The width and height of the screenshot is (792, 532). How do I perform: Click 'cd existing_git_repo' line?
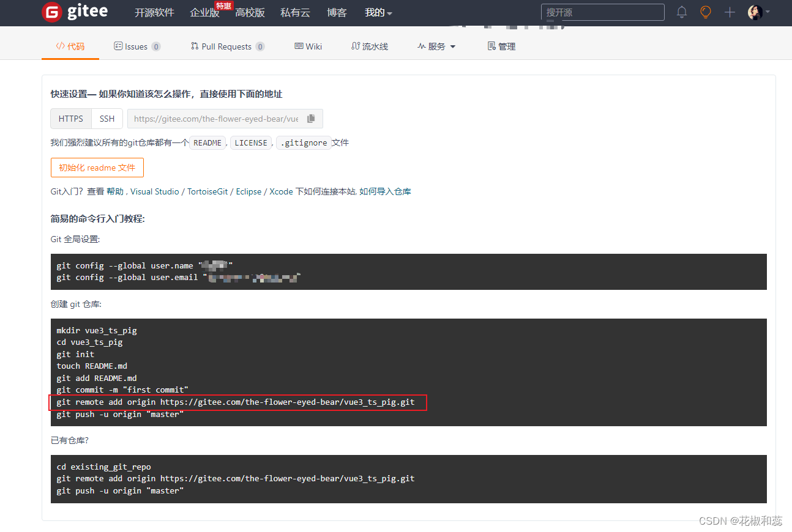point(103,467)
